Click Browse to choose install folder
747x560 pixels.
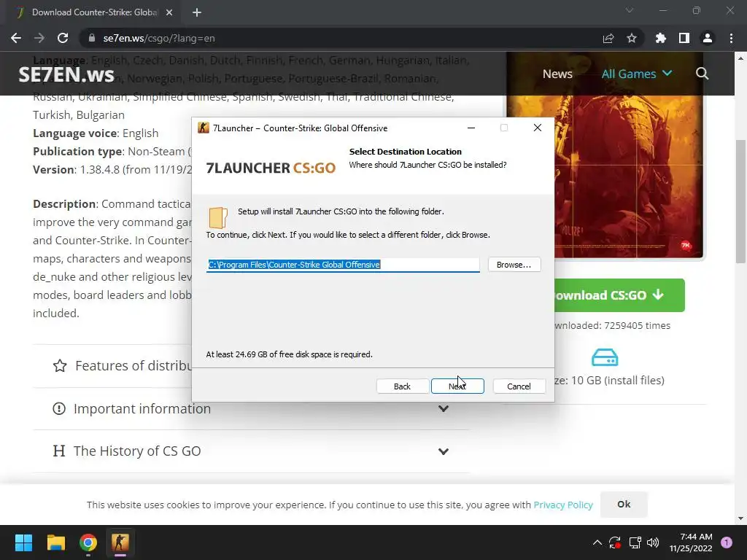514,265
